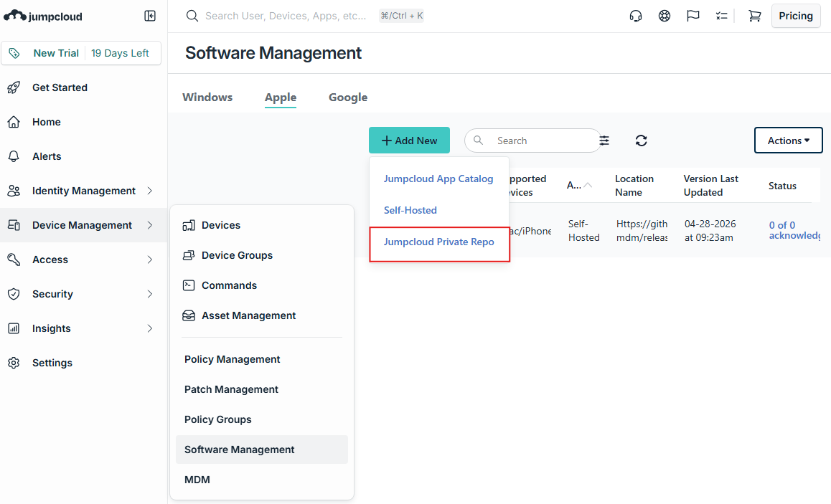
Task: Open the checklist icon in header
Action: coord(721,16)
